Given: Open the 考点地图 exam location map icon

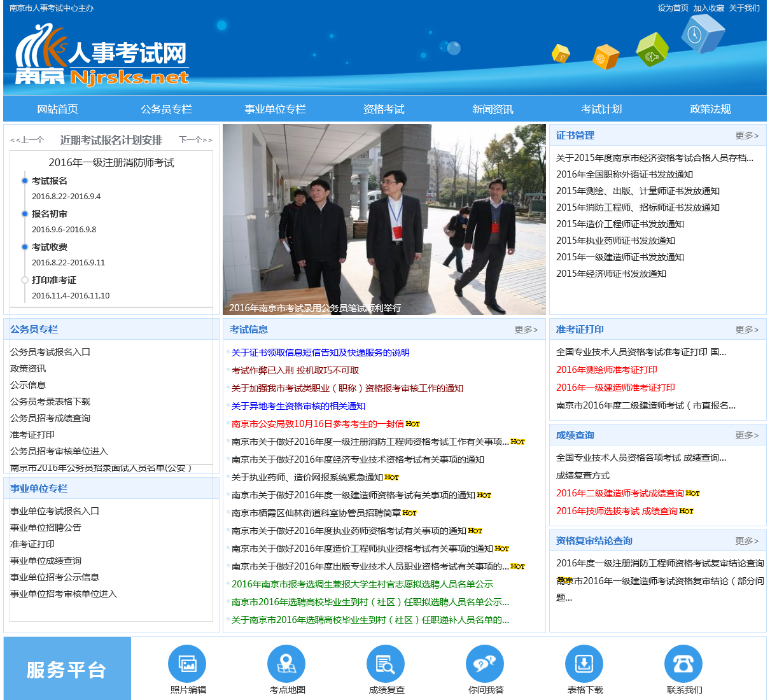Looking at the screenshot, I should [x=286, y=664].
